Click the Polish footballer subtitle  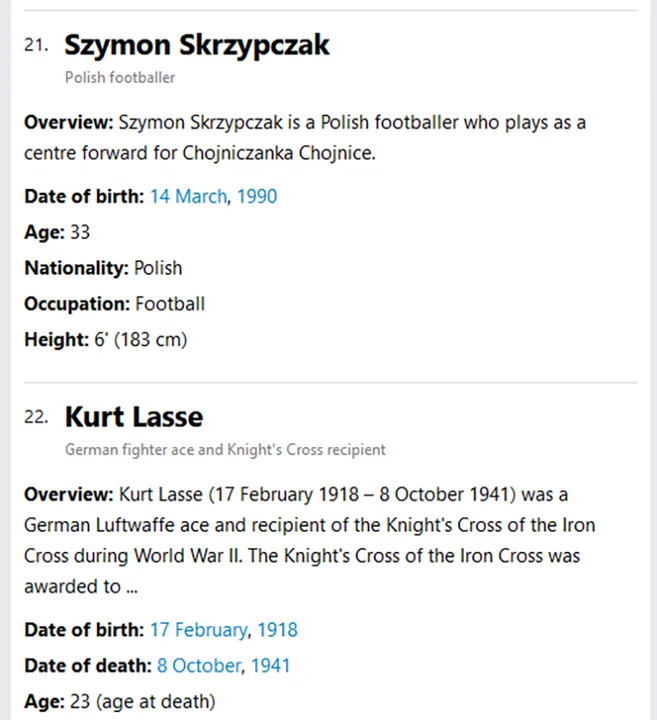coord(120,78)
